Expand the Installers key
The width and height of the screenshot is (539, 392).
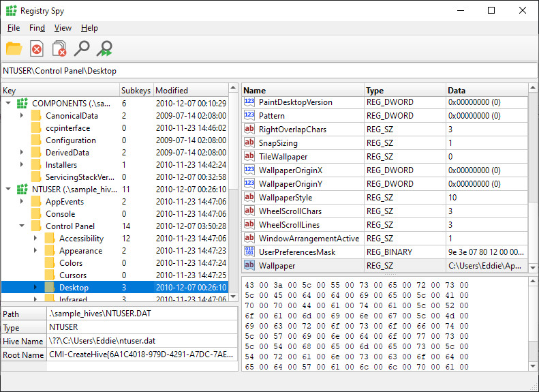coord(22,165)
